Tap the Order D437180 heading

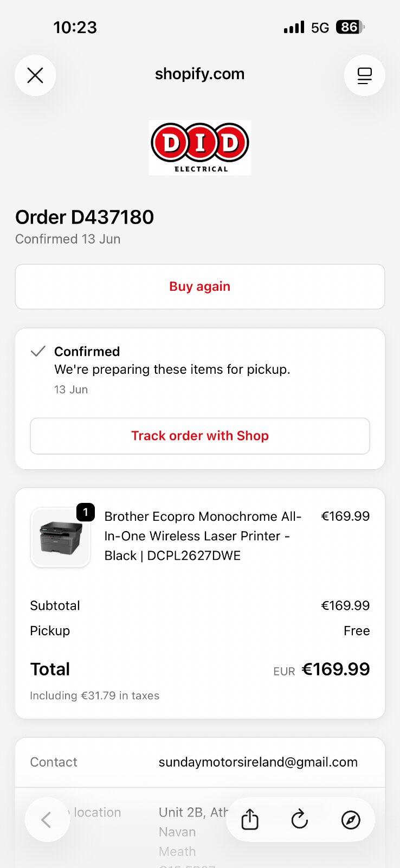[85, 217]
